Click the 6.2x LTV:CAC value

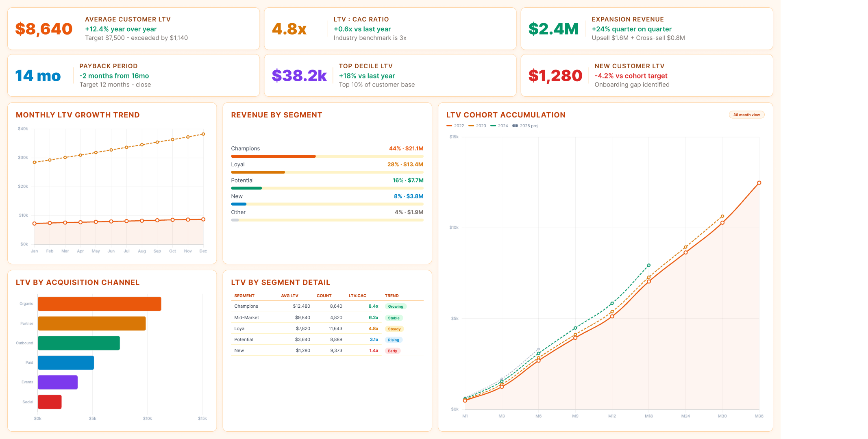[x=373, y=318]
